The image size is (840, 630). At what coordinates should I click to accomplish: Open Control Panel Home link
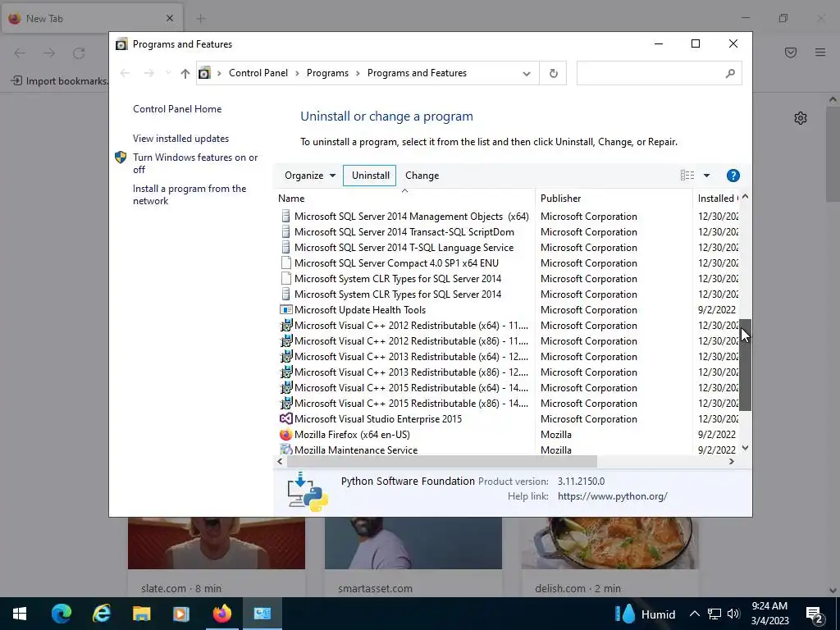pyautogui.click(x=177, y=109)
